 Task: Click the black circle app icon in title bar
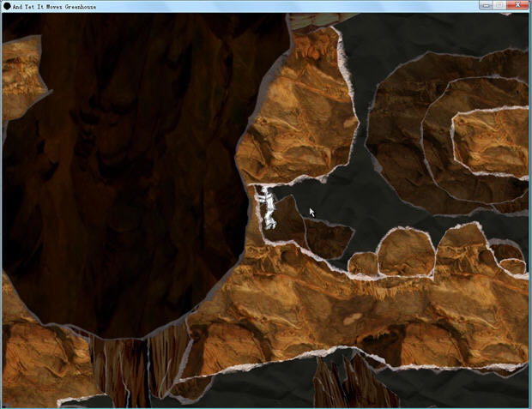point(7,6)
